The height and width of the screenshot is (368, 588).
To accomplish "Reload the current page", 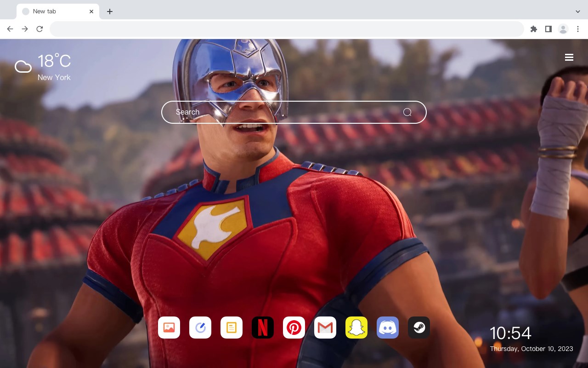I will pos(40,29).
